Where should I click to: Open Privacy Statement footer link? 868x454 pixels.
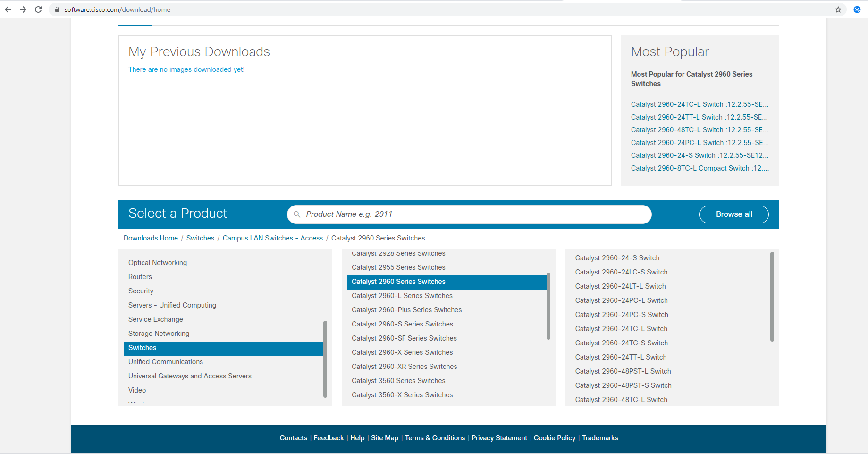pyautogui.click(x=499, y=438)
